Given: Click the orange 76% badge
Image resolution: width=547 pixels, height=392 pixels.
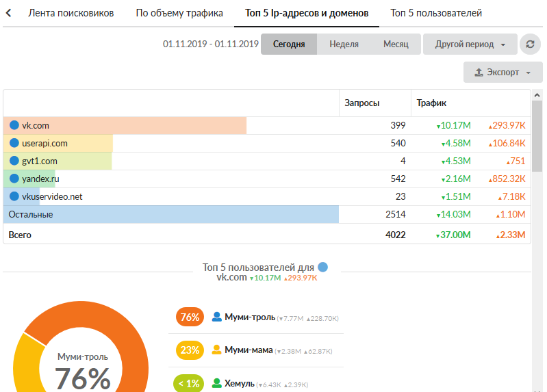Looking at the screenshot, I should [190, 317].
